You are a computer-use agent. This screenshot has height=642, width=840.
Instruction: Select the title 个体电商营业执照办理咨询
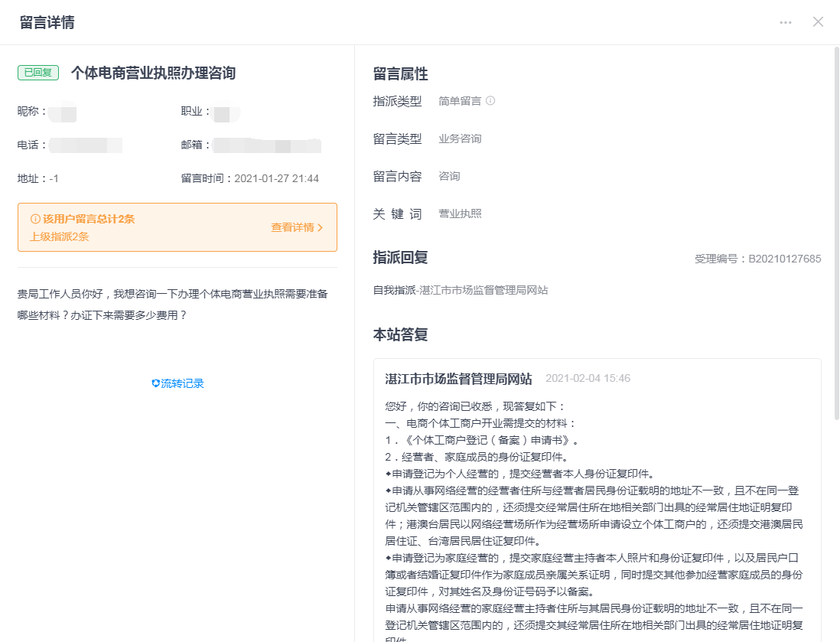point(153,73)
